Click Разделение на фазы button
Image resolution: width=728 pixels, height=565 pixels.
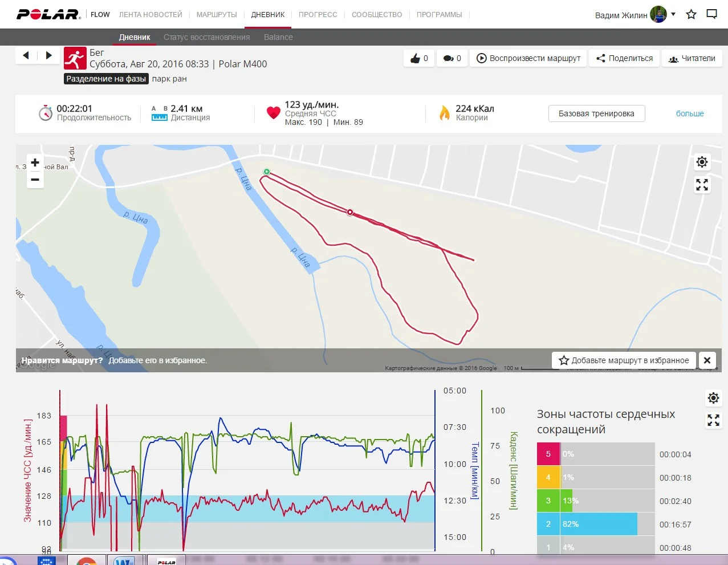click(106, 79)
